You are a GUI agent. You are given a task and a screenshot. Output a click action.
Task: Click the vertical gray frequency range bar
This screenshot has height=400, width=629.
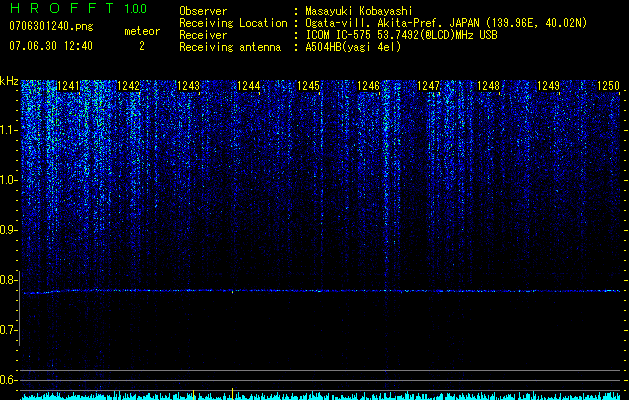20,308
